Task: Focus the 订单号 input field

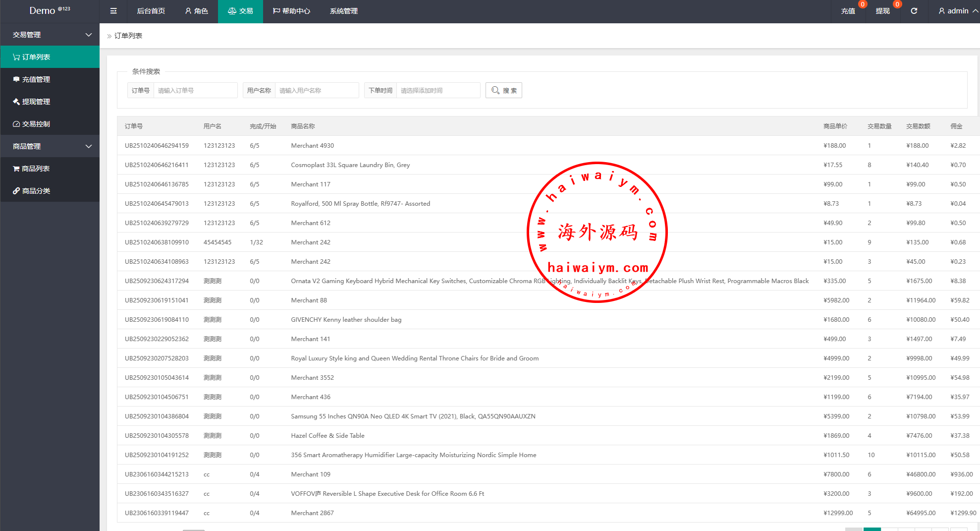Action: (195, 90)
